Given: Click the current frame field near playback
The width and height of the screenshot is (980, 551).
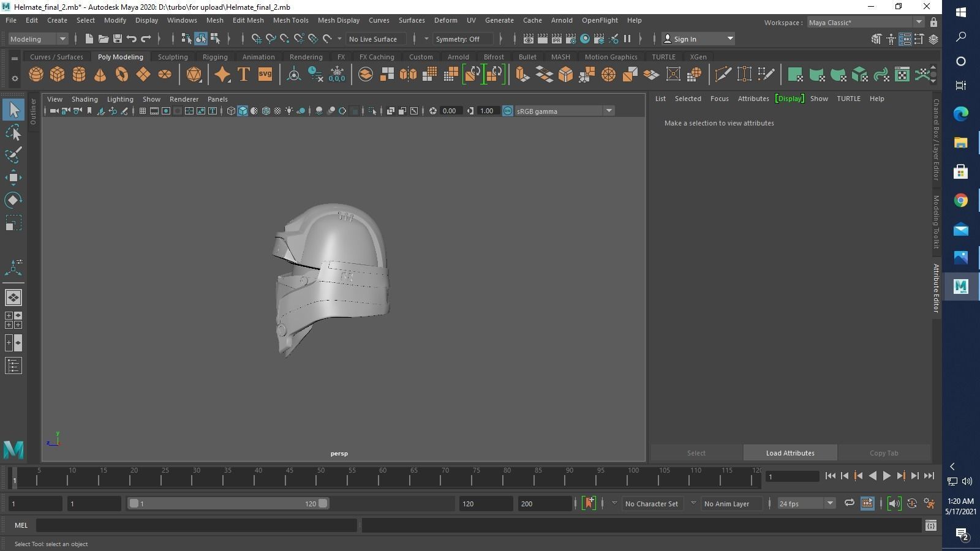Looking at the screenshot, I should click(793, 476).
